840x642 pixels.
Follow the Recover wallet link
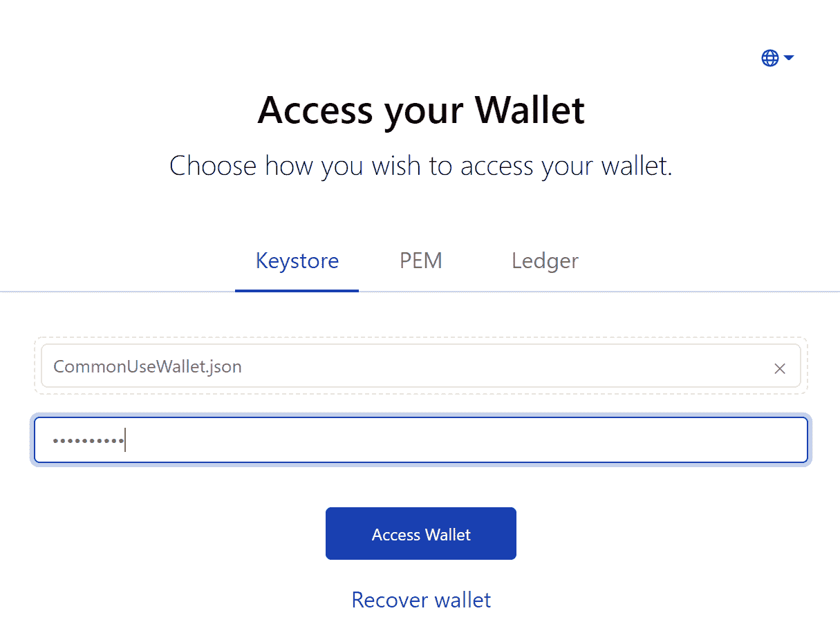[x=421, y=599]
